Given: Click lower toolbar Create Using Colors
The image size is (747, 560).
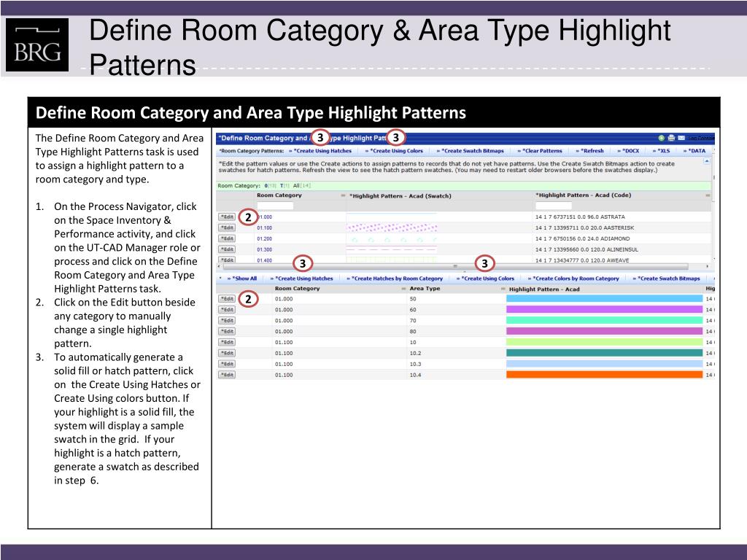Looking at the screenshot, I should coord(487,279).
